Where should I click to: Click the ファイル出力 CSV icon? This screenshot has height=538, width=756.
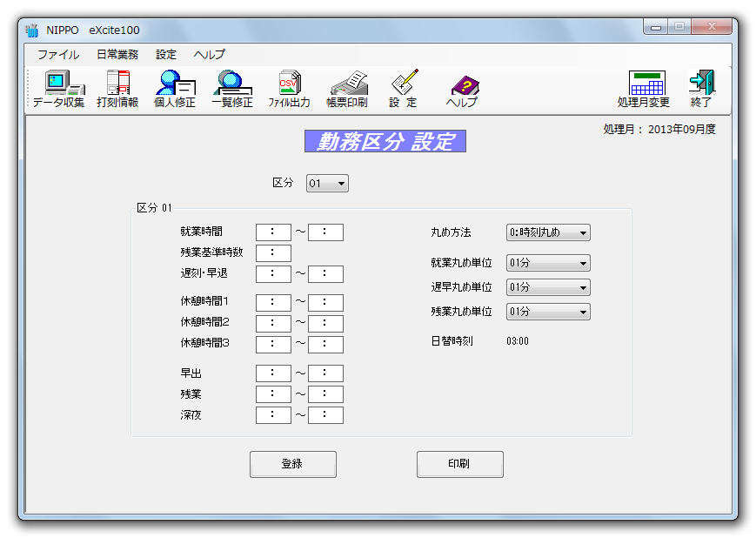coord(289,90)
